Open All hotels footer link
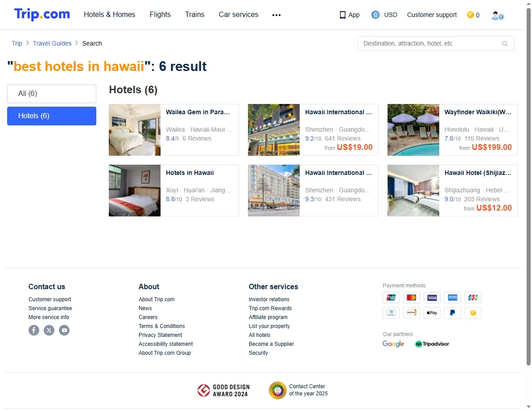The height and width of the screenshot is (411, 532). coord(260,335)
